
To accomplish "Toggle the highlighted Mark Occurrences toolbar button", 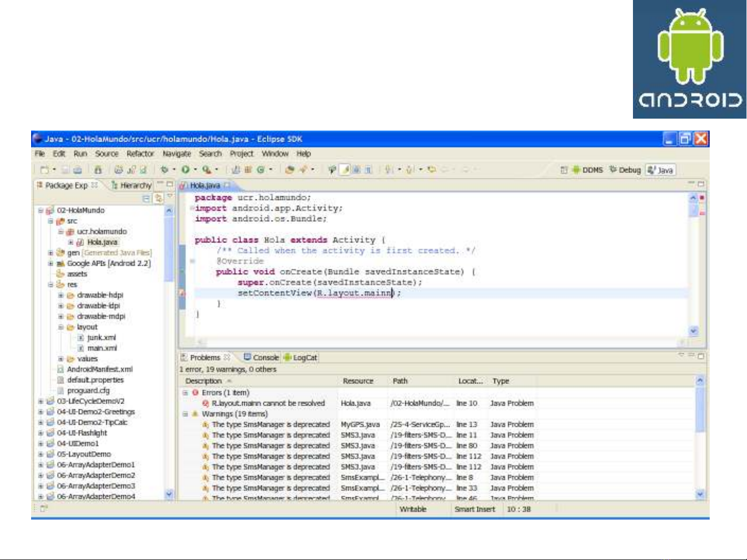I will 344,169.
